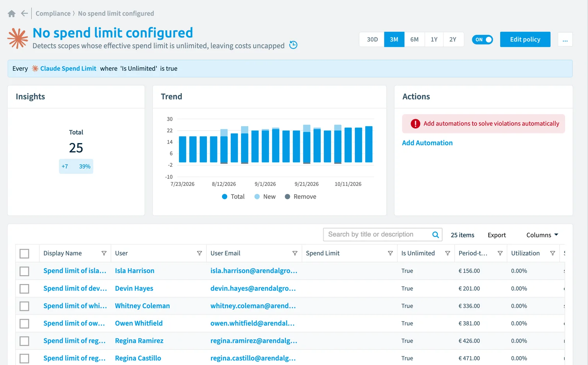The width and height of the screenshot is (588, 365).
Task: Click the Total 25 insight value
Action: (76, 148)
